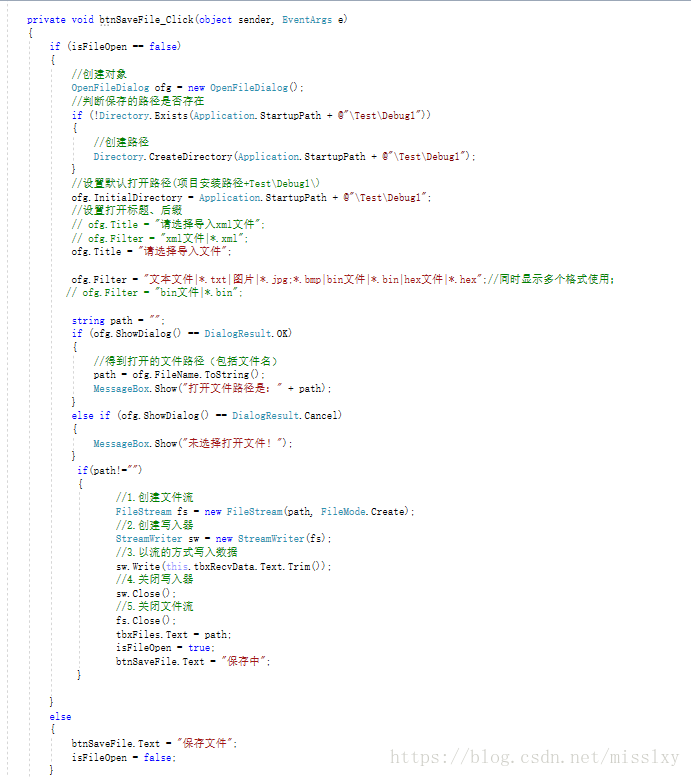Click the commented-out 'bin文件|*.bin' filter line
This screenshot has height=777, width=691.
[154, 292]
